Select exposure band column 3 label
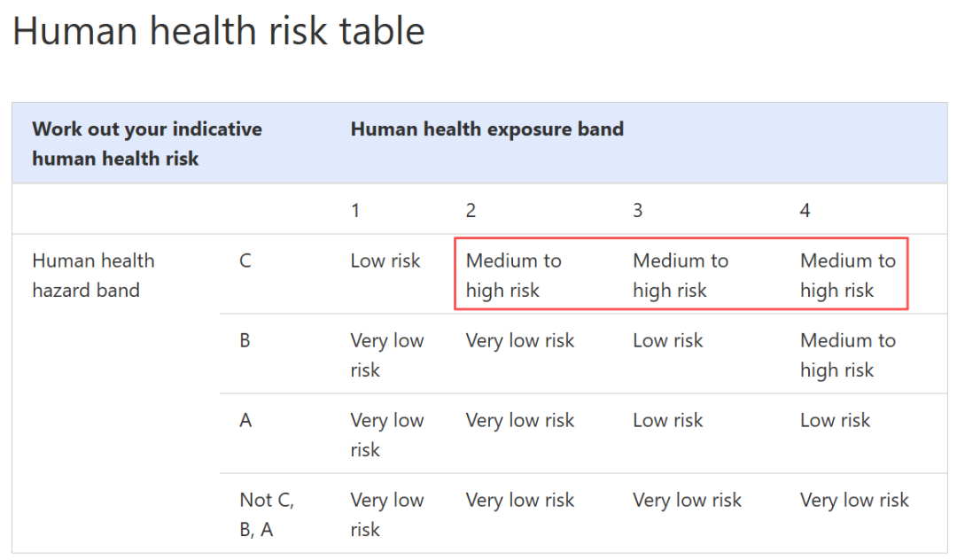 tap(638, 211)
